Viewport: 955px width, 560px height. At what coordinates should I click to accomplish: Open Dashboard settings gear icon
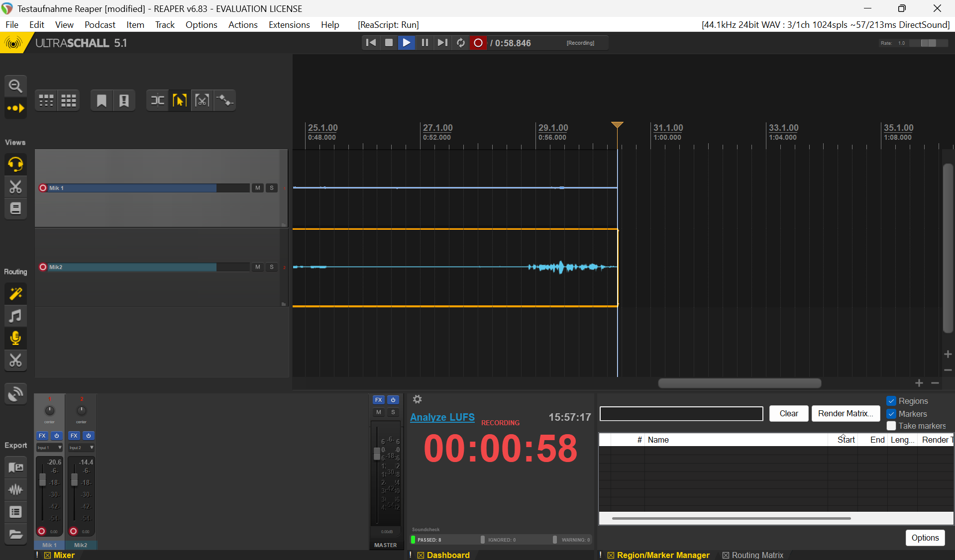(x=418, y=399)
